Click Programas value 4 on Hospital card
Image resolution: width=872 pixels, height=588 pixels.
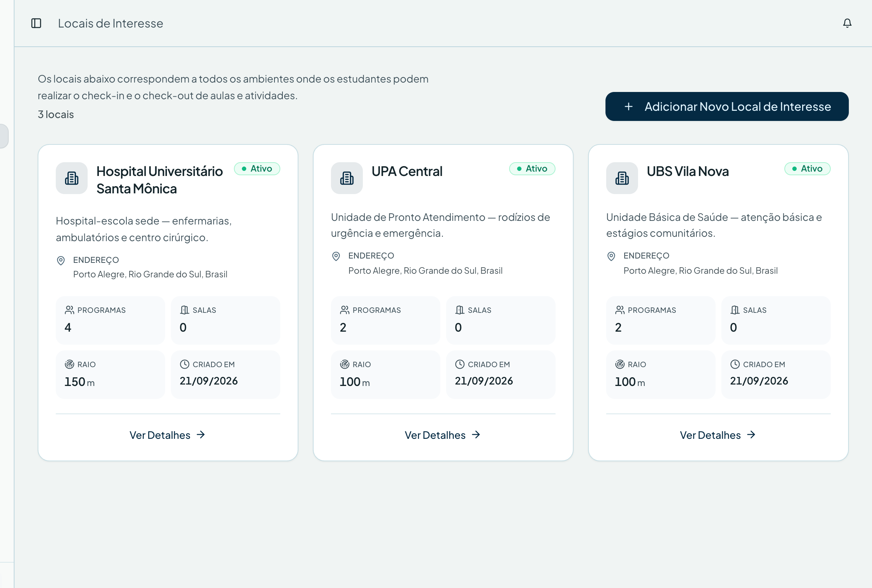coord(68,327)
